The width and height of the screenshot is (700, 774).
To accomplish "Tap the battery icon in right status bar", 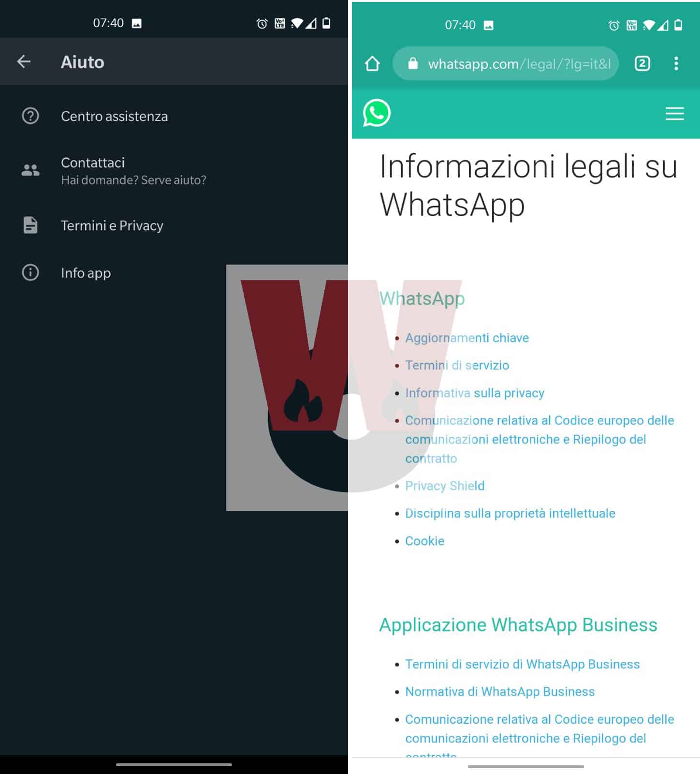I will coord(678,25).
